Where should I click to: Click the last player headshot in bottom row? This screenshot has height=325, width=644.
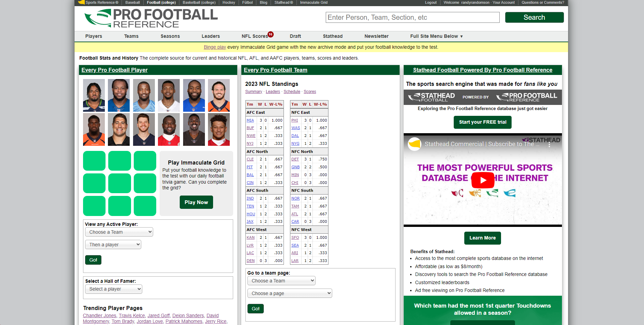tap(219, 129)
